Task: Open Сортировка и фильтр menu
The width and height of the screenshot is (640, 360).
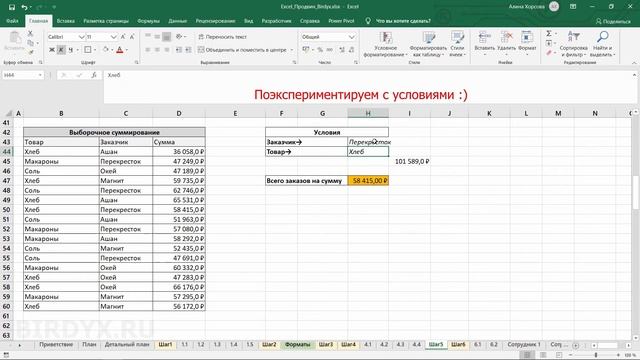Action: pos(573,44)
